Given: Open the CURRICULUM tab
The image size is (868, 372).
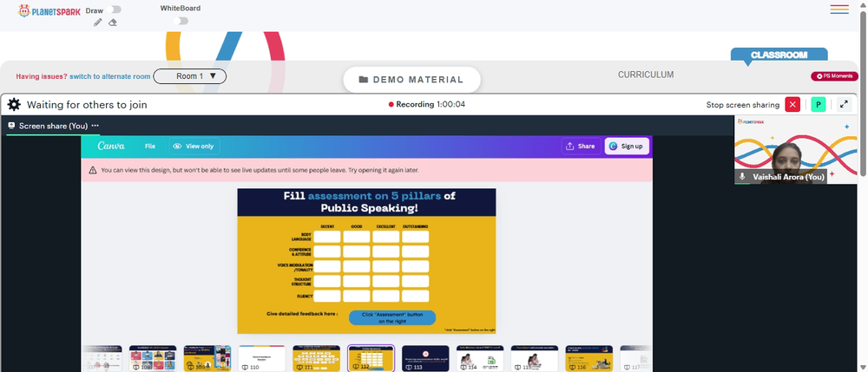Looking at the screenshot, I should (x=646, y=75).
